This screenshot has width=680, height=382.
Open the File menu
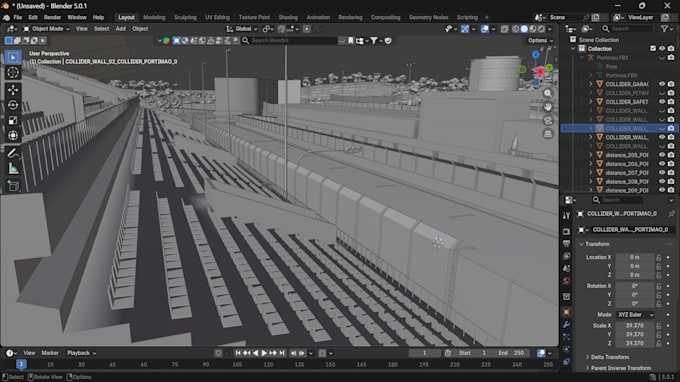tap(18, 17)
